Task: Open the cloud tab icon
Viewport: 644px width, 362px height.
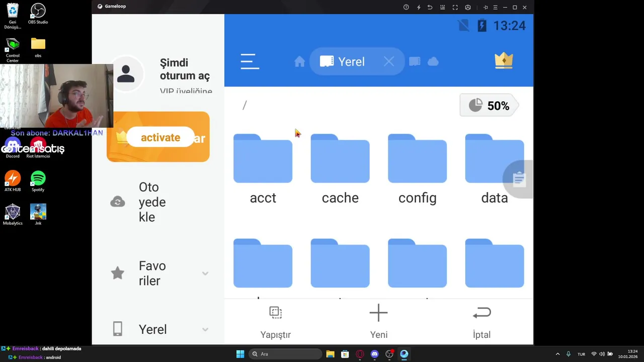Action: click(433, 61)
